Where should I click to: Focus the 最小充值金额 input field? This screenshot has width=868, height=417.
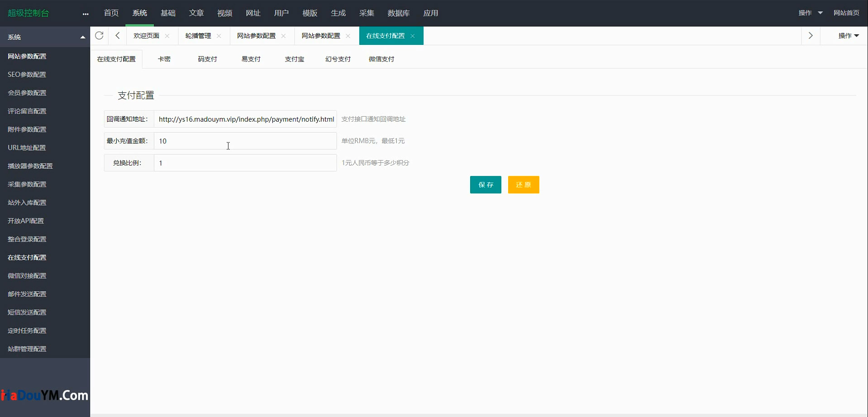245,141
